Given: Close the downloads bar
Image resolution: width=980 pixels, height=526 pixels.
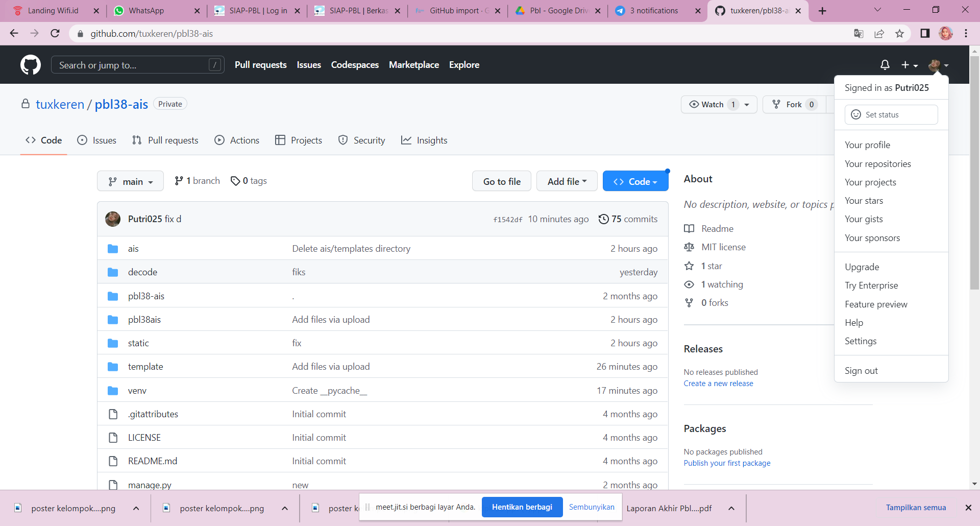Looking at the screenshot, I should point(968,508).
